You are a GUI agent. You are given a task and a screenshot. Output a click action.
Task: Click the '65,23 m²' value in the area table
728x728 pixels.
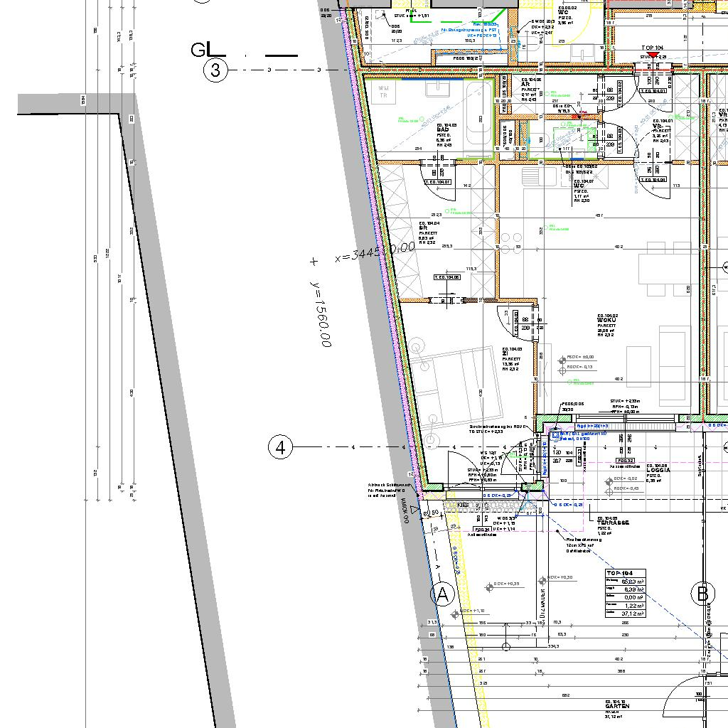(x=633, y=582)
